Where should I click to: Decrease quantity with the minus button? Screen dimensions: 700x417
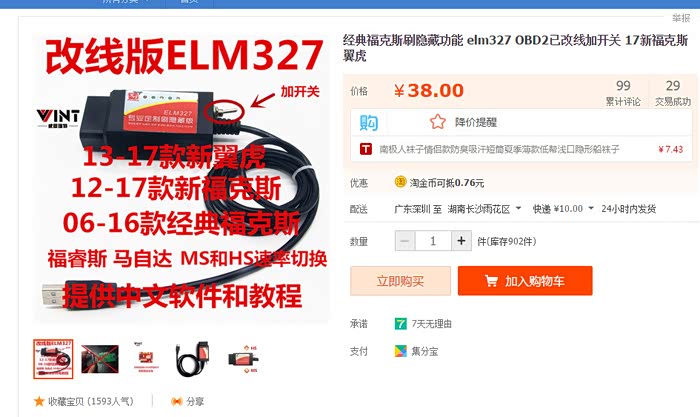click(x=405, y=241)
